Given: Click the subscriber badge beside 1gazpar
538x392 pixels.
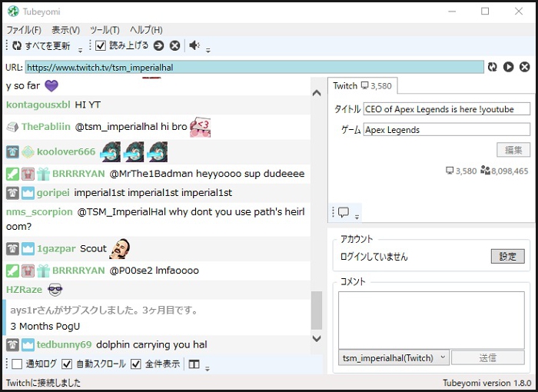Looking at the screenshot, I should [12, 248].
